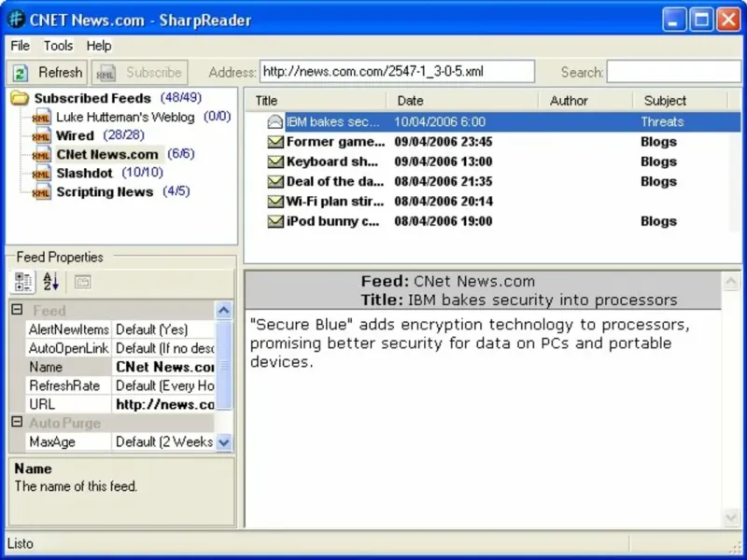Switch property grid to Categorized view

[x=22, y=282]
